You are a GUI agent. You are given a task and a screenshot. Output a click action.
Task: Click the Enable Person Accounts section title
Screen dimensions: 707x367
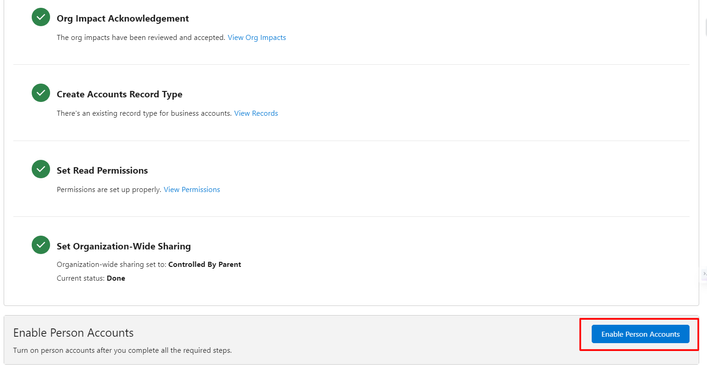(x=73, y=333)
